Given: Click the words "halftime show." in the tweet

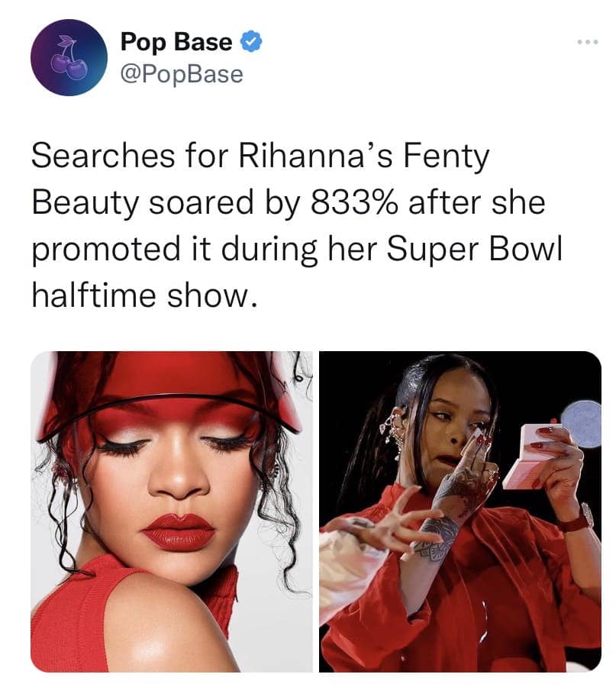Looking at the screenshot, I should tap(144, 296).
